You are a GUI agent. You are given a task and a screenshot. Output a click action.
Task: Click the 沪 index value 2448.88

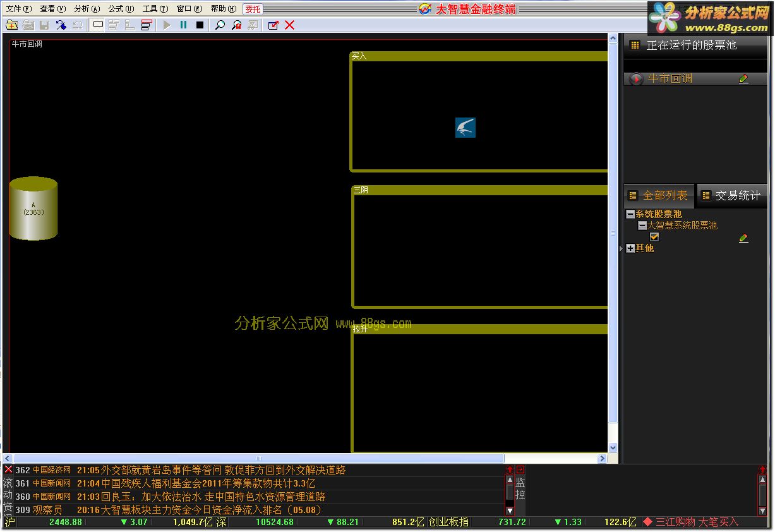click(x=66, y=522)
